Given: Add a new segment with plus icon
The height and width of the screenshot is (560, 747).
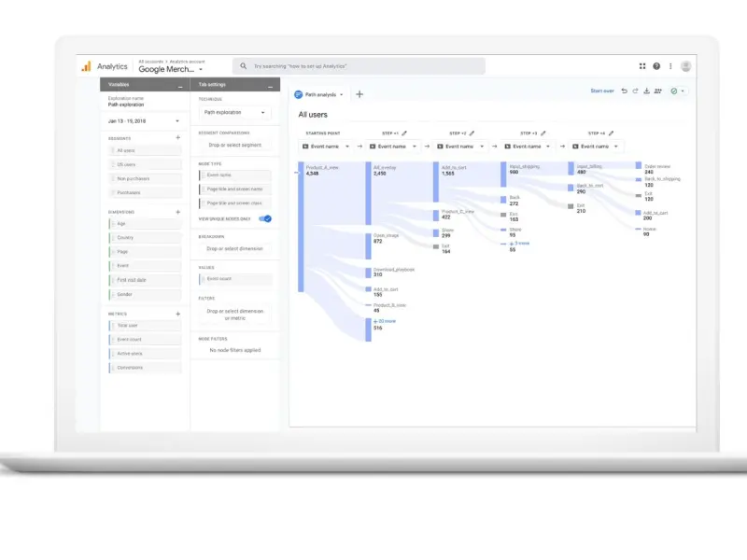Looking at the screenshot, I should coord(177,137).
